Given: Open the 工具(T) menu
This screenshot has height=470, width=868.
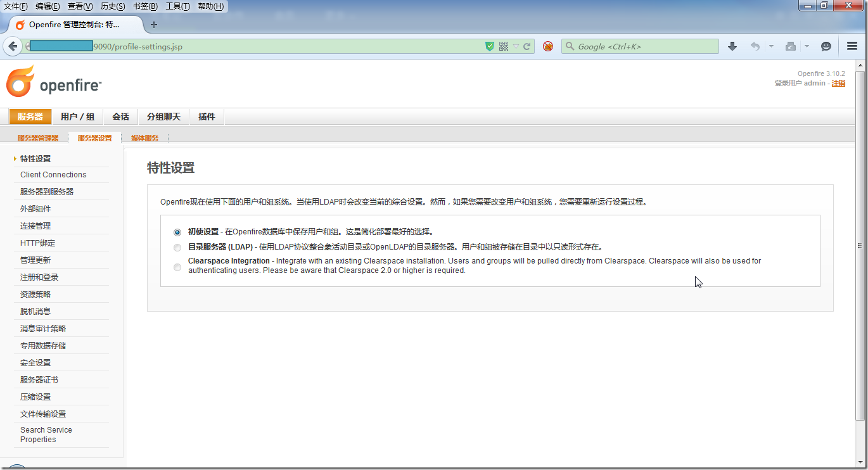Looking at the screenshot, I should (x=177, y=6).
